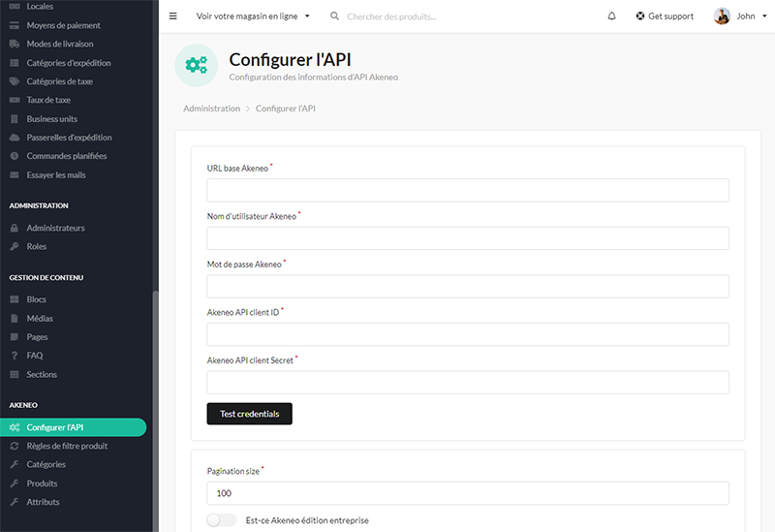Screen dimensions: 775x532
Task: Focus Akeneo API client ID field
Action: point(468,334)
